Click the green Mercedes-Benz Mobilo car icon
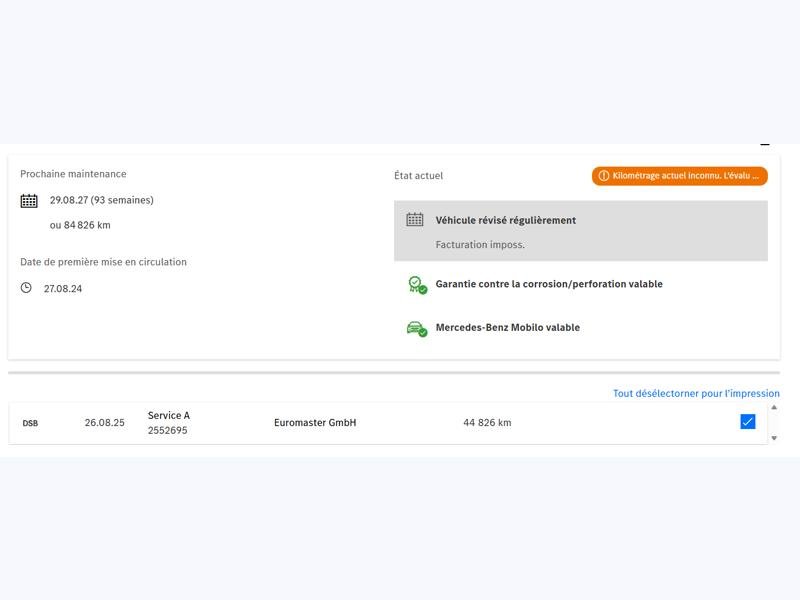 (417, 329)
